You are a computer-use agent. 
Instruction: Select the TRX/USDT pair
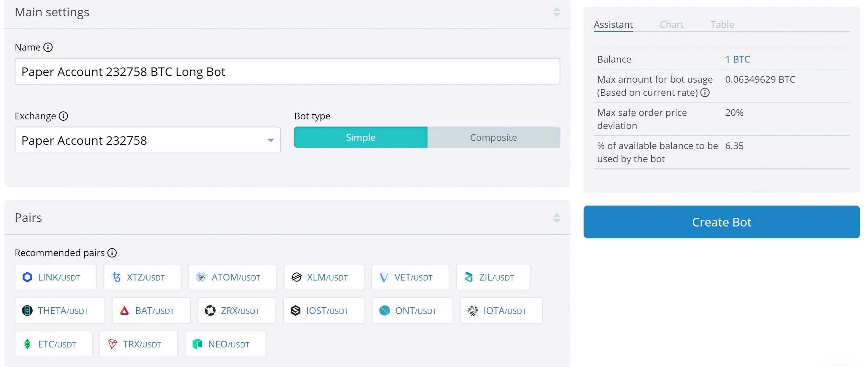(139, 344)
